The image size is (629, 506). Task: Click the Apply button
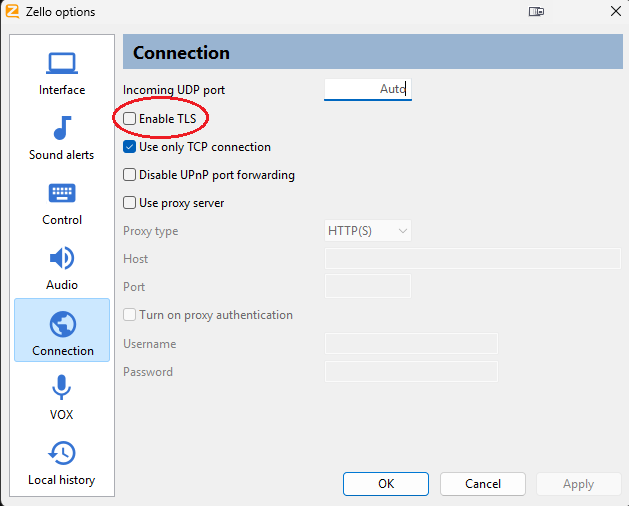click(578, 484)
